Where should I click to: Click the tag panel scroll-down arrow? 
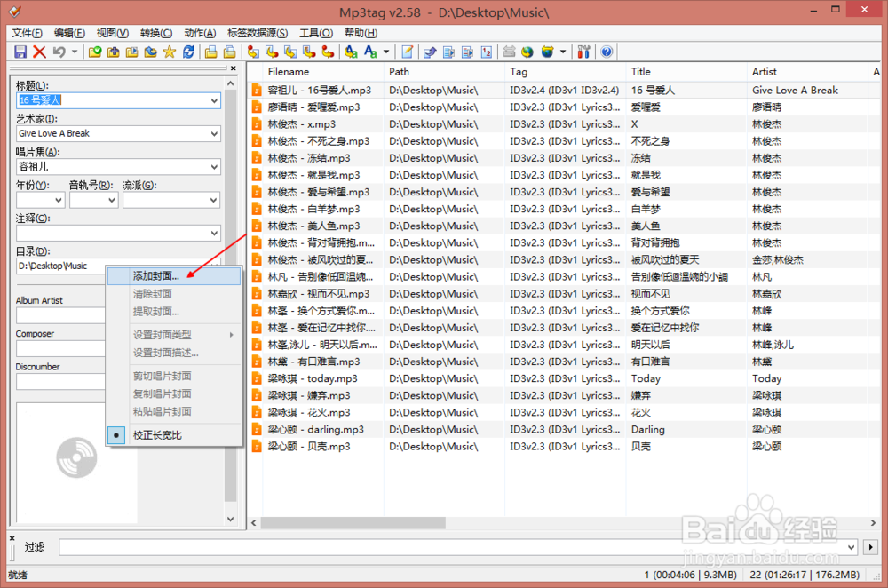click(x=230, y=519)
